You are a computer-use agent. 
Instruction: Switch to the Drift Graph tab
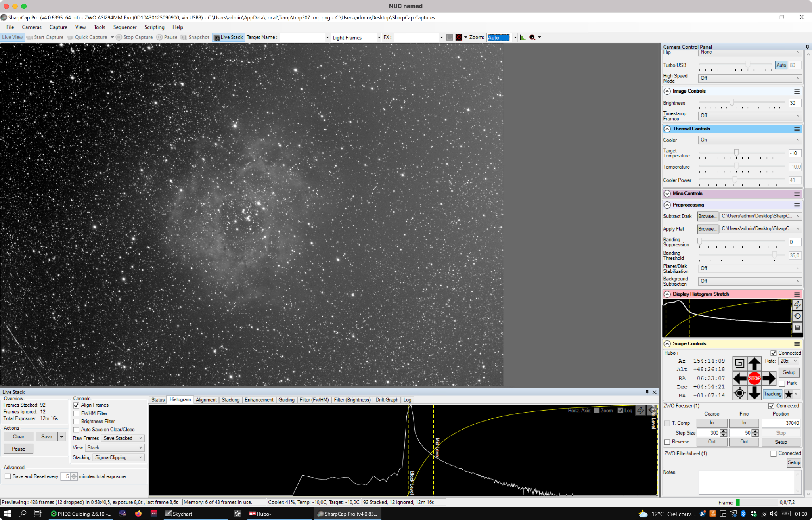coord(387,400)
